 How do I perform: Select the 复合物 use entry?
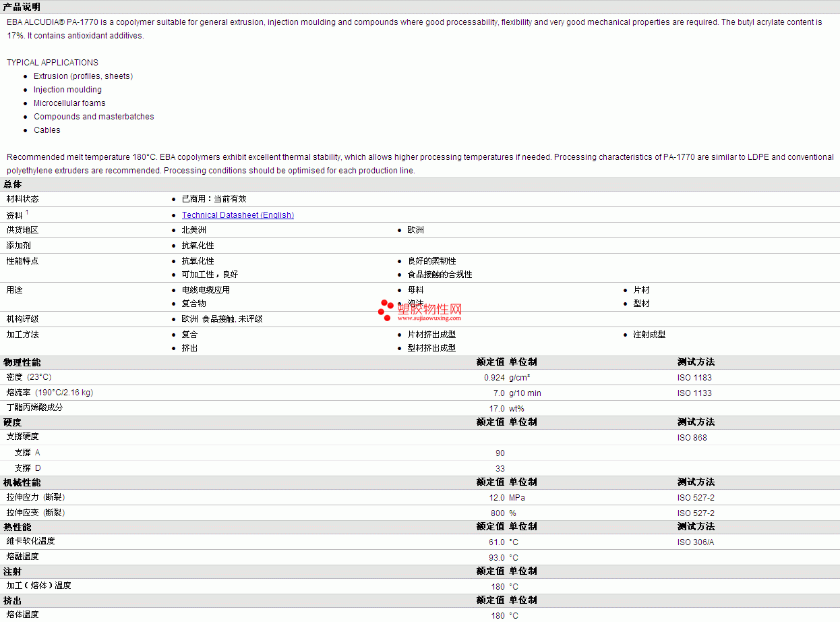click(x=194, y=304)
